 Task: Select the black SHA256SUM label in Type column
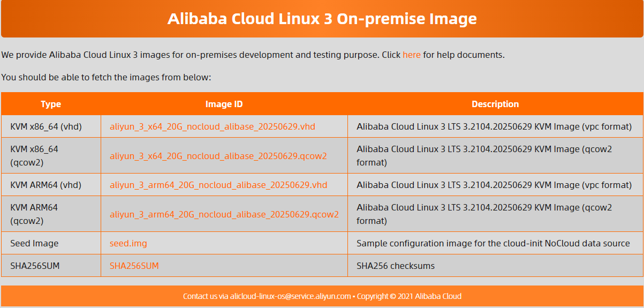click(35, 266)
